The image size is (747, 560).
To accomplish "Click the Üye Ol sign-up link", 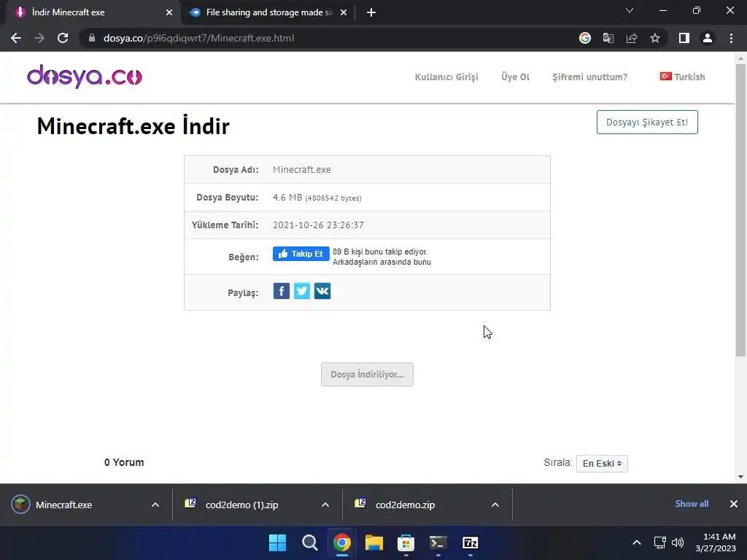I will point(515,77).
